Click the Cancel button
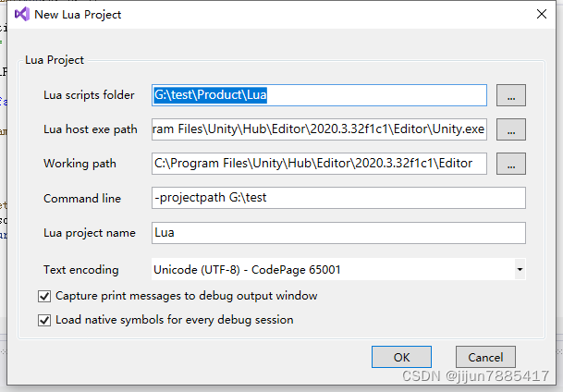The image size is (563, 392). coord(485,357)
